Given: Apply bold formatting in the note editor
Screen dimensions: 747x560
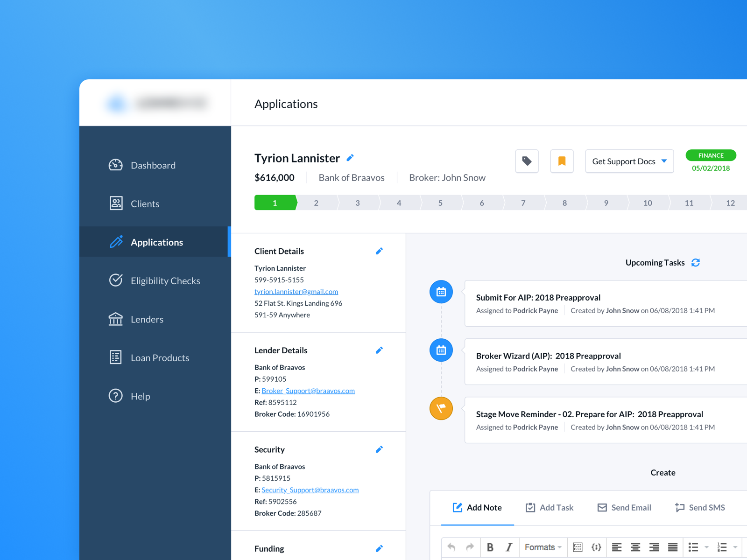Looking at the screenshot, I should pos(490,547).
